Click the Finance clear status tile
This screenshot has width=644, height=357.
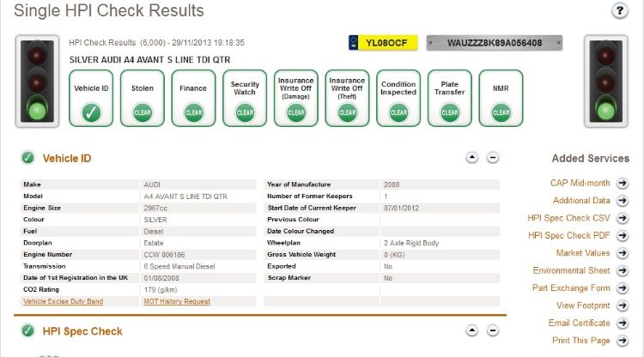click(193, 98)
